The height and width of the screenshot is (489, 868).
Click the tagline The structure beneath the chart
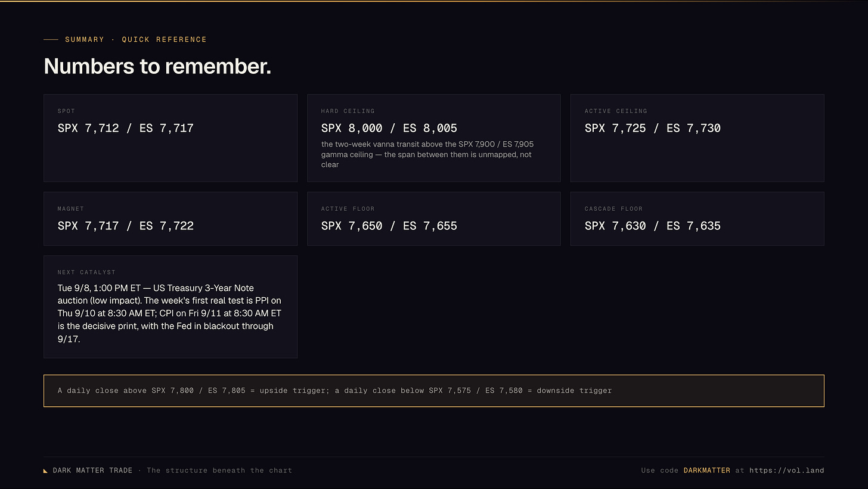click(219, 470)
